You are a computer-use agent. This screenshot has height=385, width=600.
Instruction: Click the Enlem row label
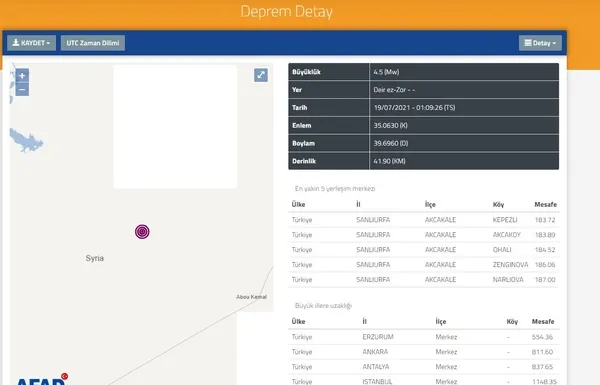point(302,126)
